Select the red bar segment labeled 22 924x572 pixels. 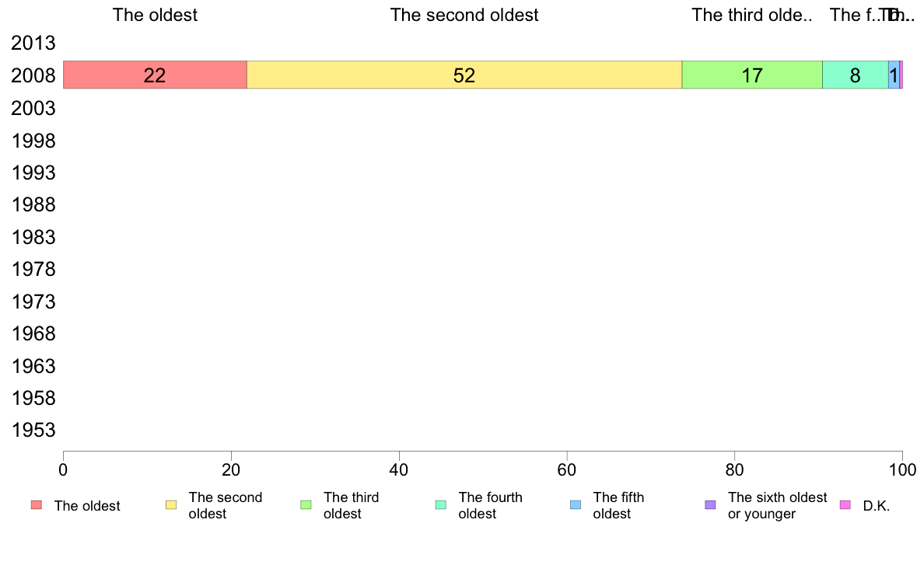(x=155, y=75)
